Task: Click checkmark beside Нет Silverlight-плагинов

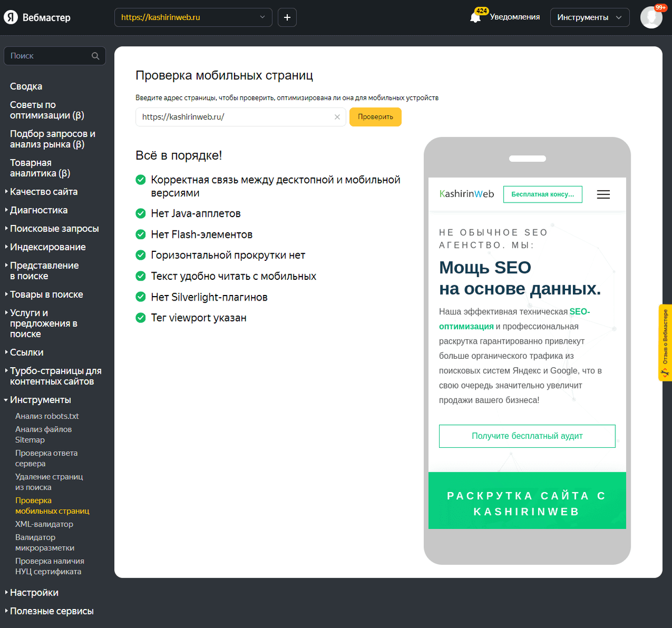Action: (141, 297)
